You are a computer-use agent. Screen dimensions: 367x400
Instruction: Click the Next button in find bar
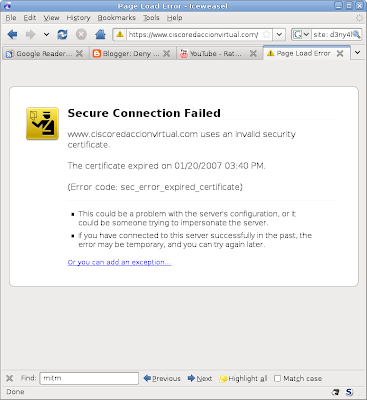(x=200, y=378)
